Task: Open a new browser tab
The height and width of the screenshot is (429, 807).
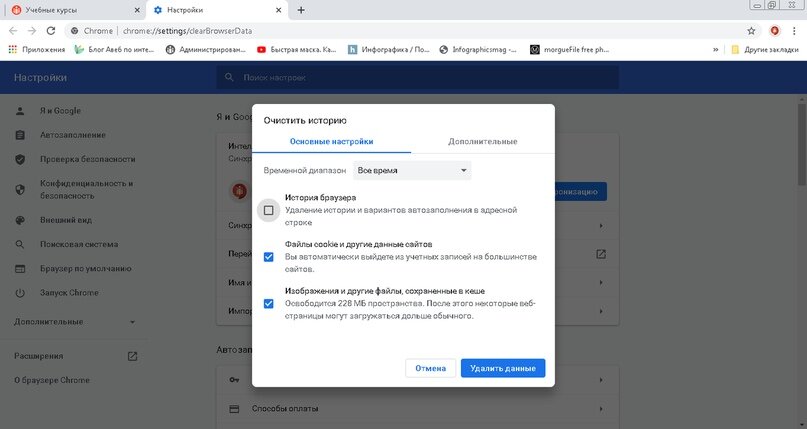Action: pyautogui.click(x=301, y=10)
